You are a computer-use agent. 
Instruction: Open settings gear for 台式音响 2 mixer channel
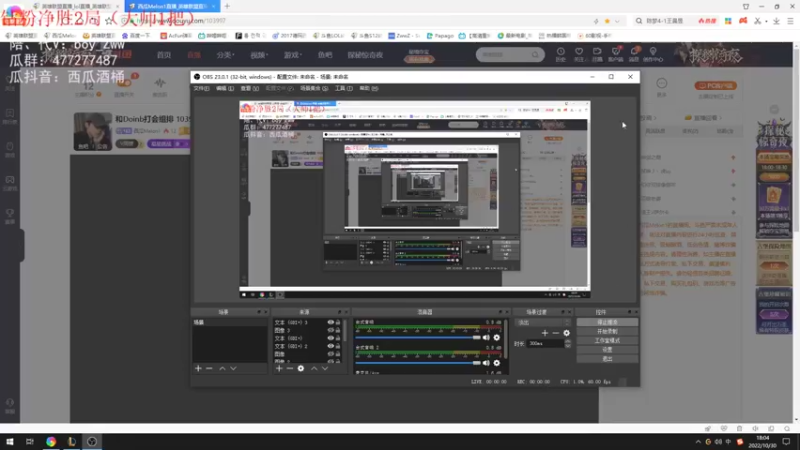(496, 363)
